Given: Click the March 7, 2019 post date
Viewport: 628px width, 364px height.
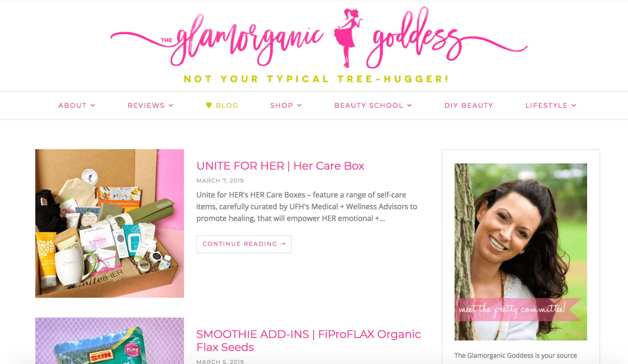Looking at the screenshot, I should tap(220, 180).
